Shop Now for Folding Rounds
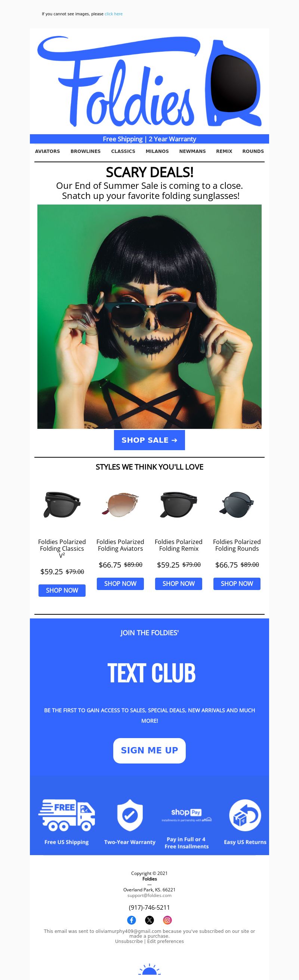This screenshot has width=299, height=980. [237, 584]
